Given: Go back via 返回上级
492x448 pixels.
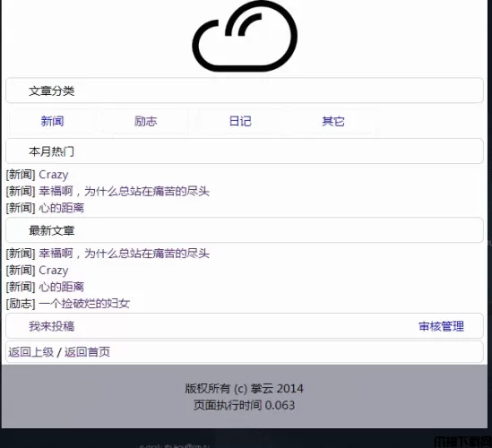Looking at the screenshot, I should [x=30, y=352].
